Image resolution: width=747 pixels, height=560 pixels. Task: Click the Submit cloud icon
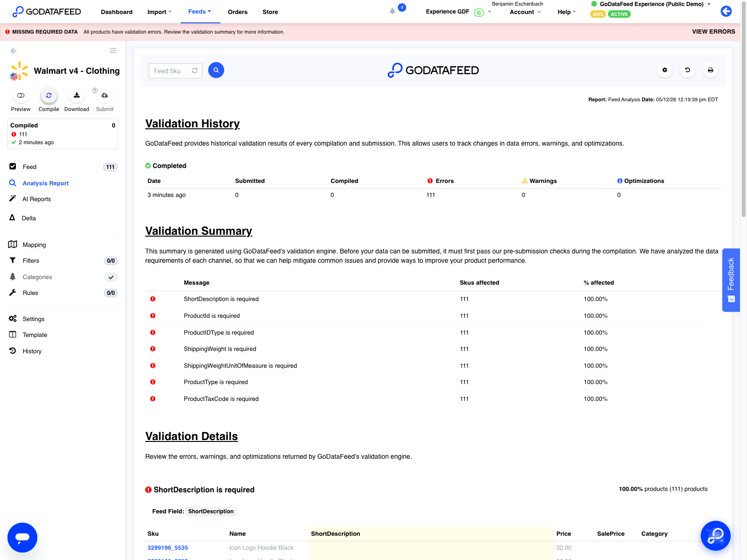[x=105, y=95]
